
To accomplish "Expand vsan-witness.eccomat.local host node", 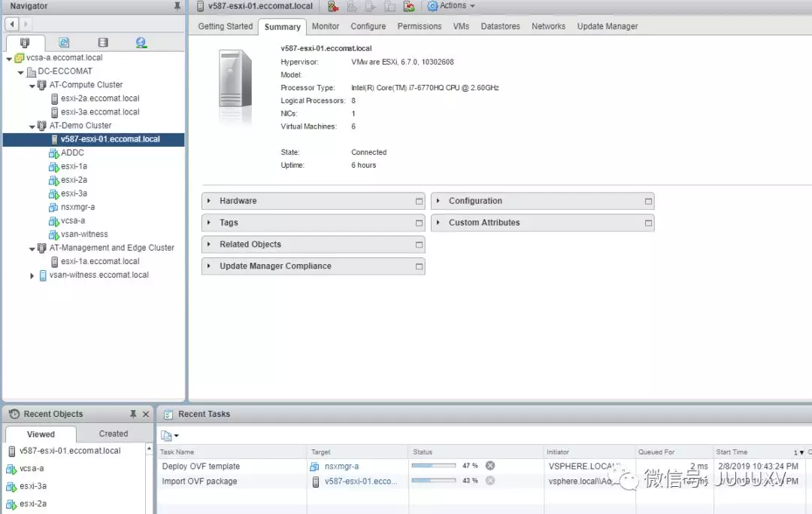I will pos(32,275).
